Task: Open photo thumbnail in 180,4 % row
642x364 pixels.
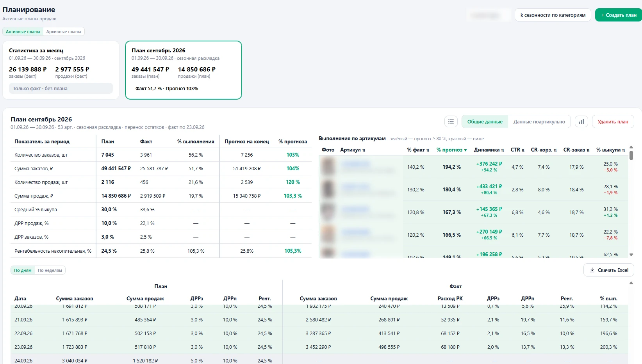Action: (328, 189)
